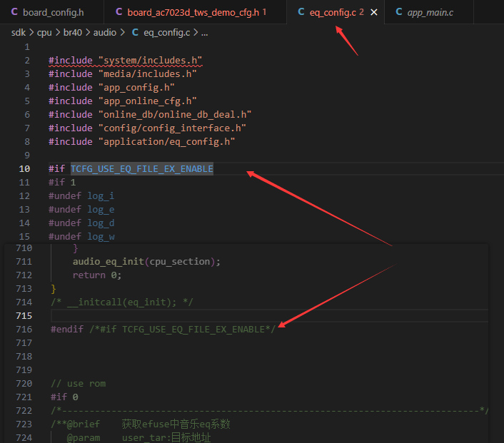Screen dimensions: 504x443
Task: Open the app_main.c tab
Action: pos(430,12)
